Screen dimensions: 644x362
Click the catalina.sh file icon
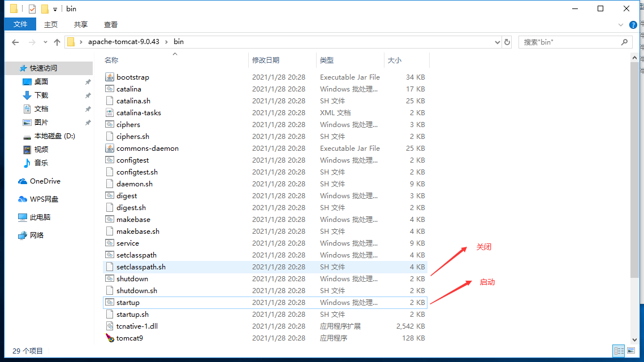point(110,101)
